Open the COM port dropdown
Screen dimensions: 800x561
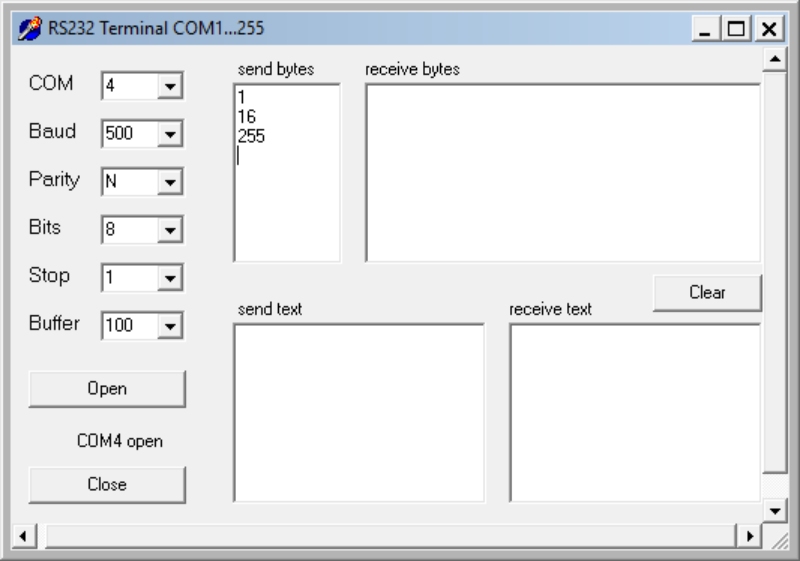170,87
